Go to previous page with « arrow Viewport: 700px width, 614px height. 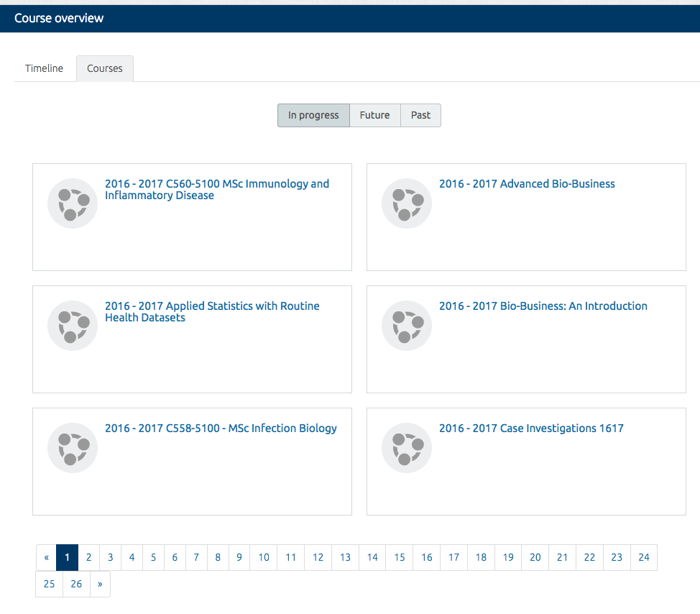point(47,557)
